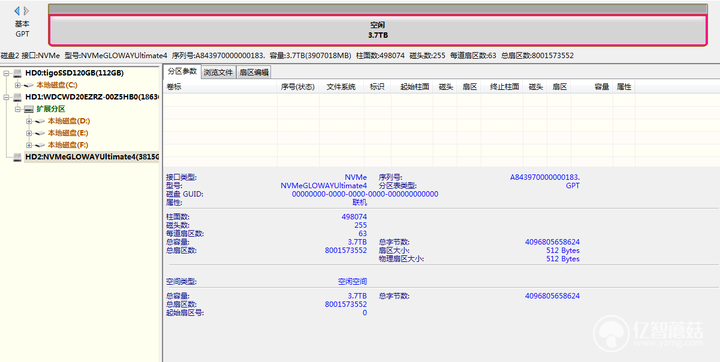Click the 物理扇区大小 value 512 Bytes
Screen dimensions: 720x362
click(563, 259)
